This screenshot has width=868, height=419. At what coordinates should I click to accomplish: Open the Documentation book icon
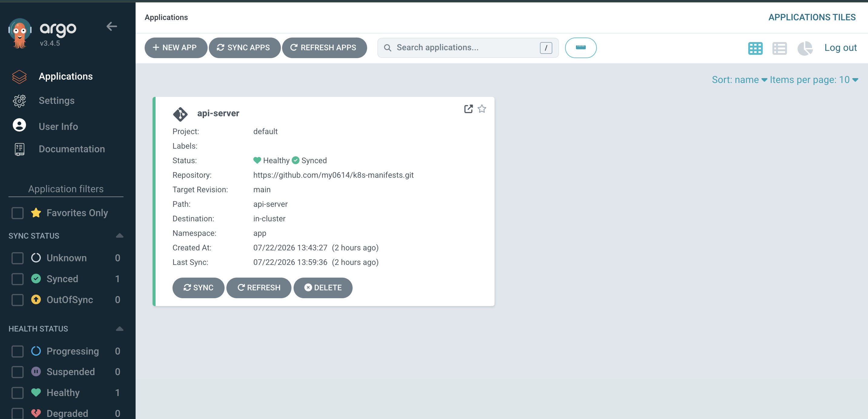[19, 149]
